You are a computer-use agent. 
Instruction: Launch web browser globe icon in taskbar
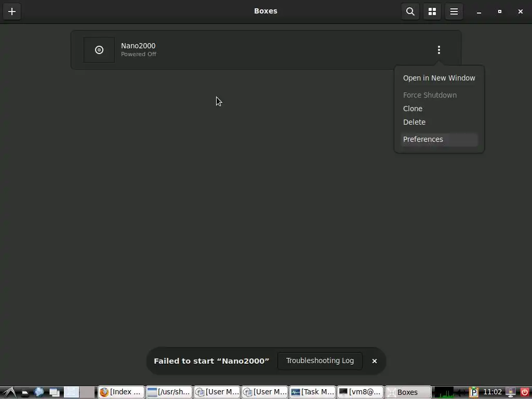[x=39, y=392]
